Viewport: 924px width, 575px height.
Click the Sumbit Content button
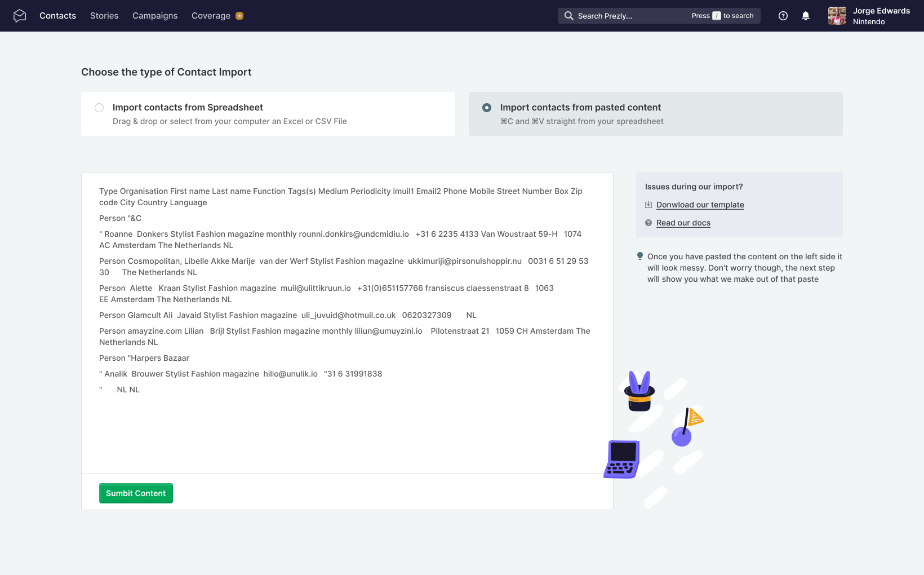136,493
